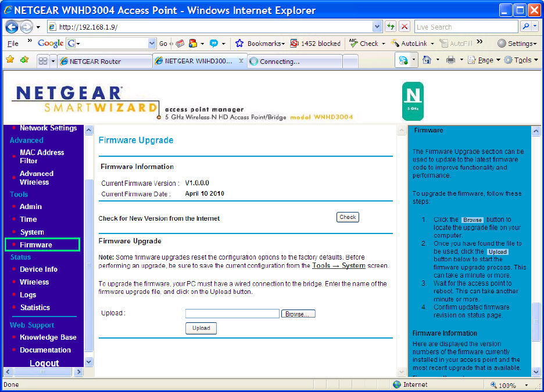
Task: Open the System tools page
Action: click(x=32, y=232)
